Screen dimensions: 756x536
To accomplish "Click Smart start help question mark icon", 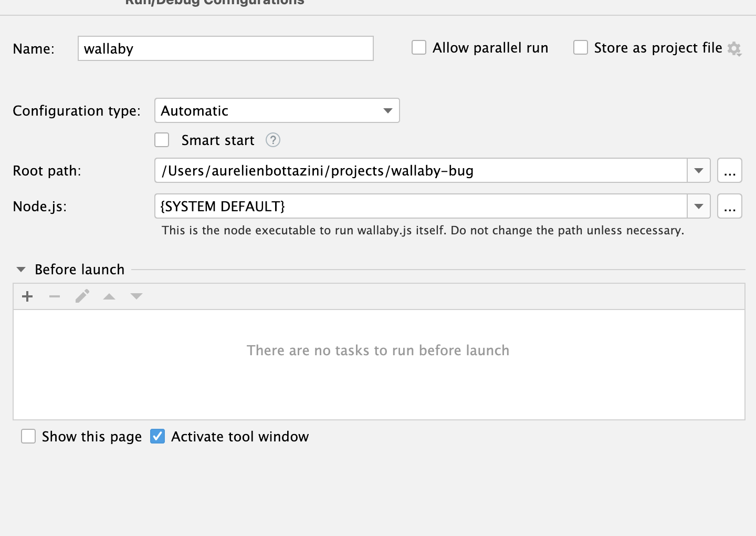I will 273,140.
